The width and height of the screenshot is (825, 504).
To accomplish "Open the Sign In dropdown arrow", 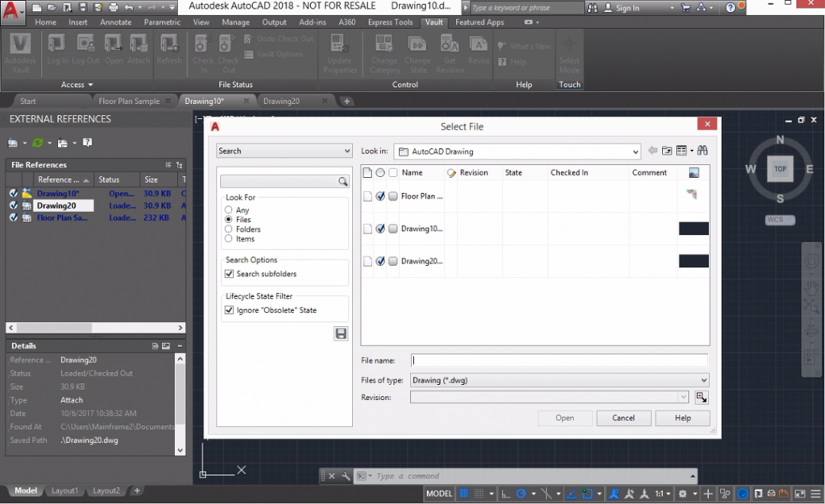I will pos(672,8).
